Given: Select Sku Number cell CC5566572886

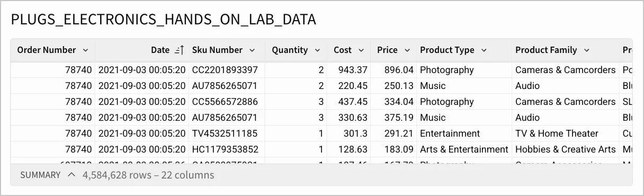Looking at the screenshot, I should tap(227, 102).
